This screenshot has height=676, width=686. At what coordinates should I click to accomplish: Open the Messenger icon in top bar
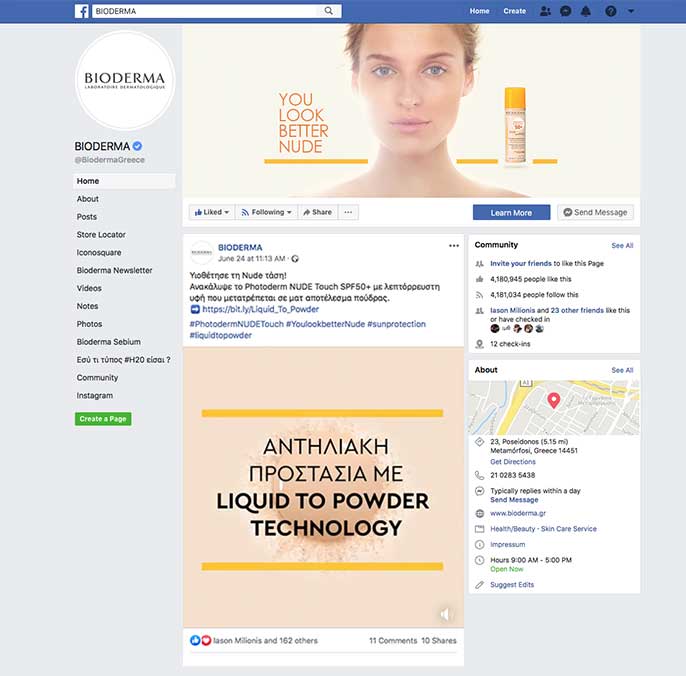point(566,11)
